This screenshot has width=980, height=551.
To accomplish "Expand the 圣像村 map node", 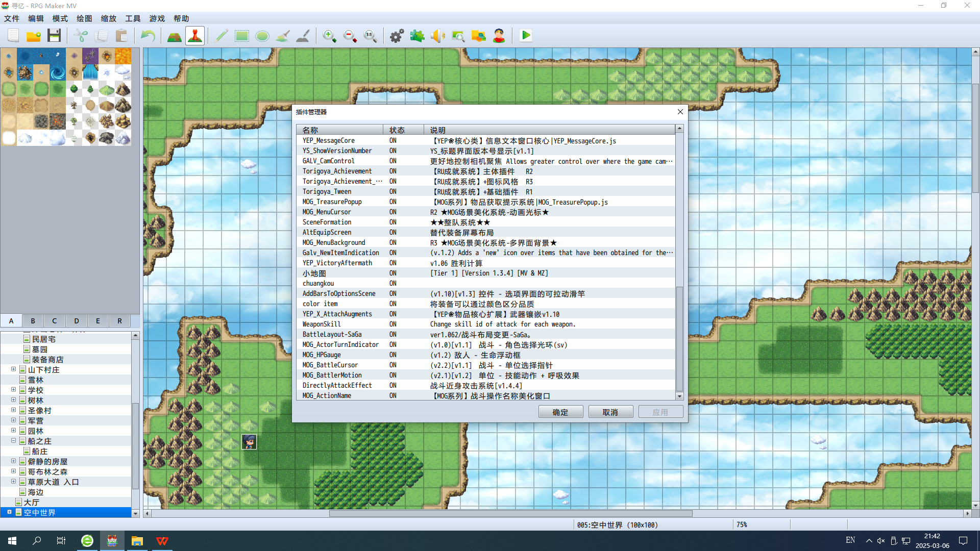I will click(x=14, y=410).
